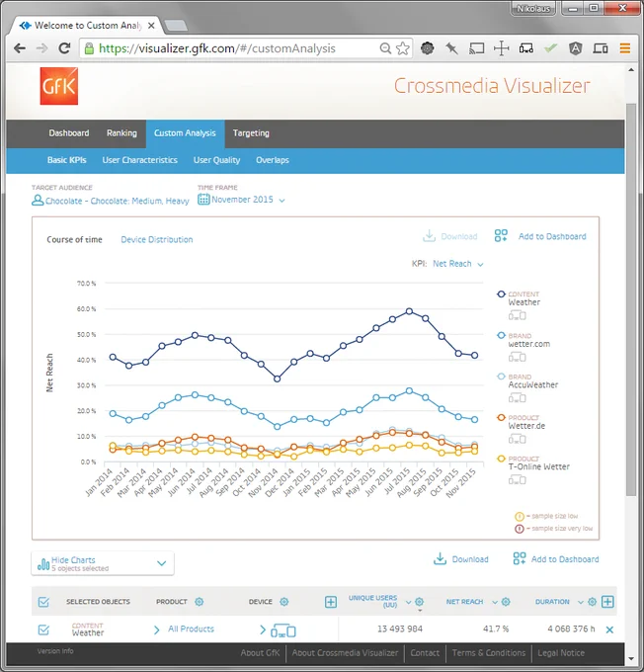
Task: Close the Welcome to Custom Analysis tab
Action: (x=151, y=26)
